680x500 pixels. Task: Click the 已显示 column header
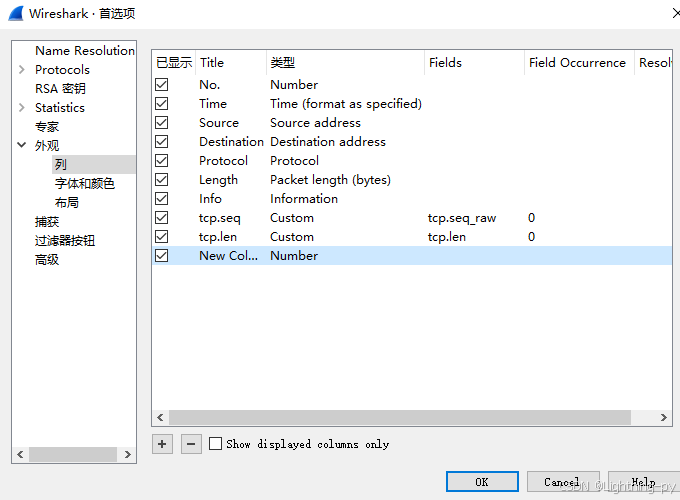coord(174,63)
